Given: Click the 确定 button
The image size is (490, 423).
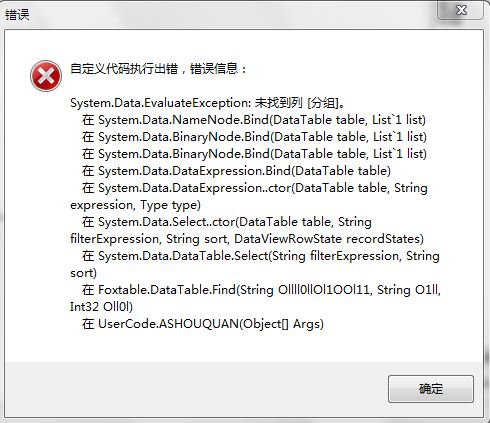Looking at the screenshot, I should [x=431, y=389].
